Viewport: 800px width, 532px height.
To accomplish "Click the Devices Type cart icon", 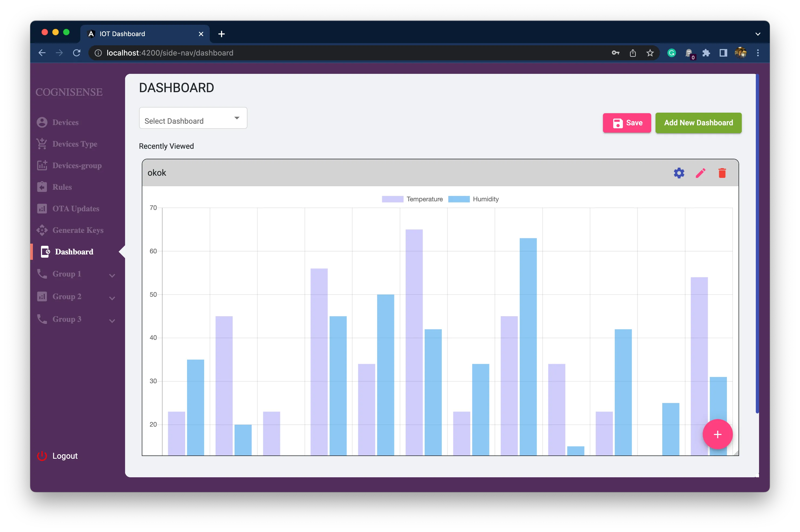I will pyautogui.click(x=42, y=144).
